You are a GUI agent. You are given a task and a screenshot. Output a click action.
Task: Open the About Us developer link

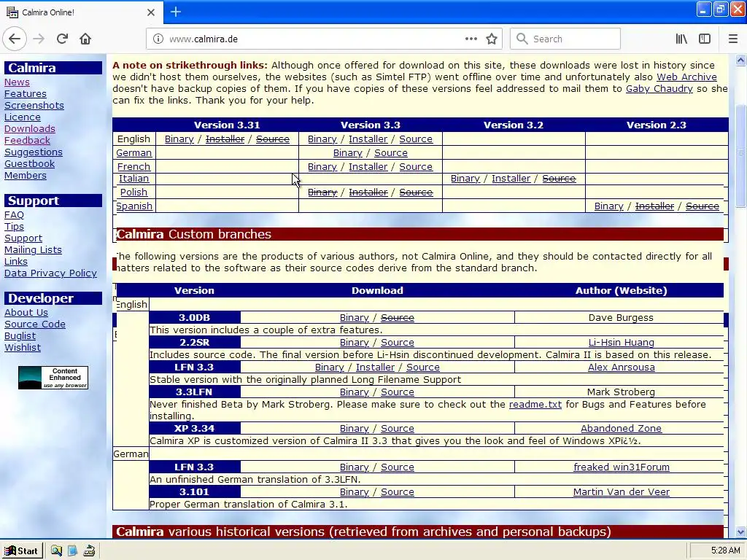pos(26,312)
